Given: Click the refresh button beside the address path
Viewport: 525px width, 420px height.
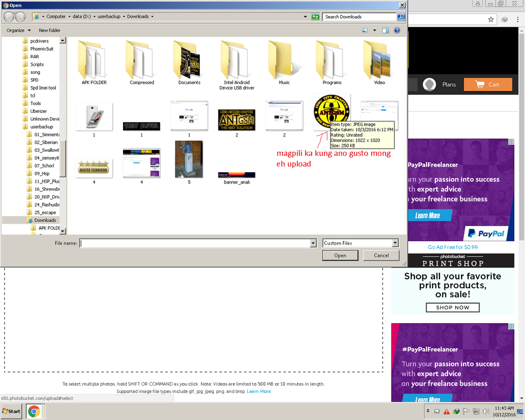Looking at the screenshot, I should pyautogui.click(x=316, y=16).
